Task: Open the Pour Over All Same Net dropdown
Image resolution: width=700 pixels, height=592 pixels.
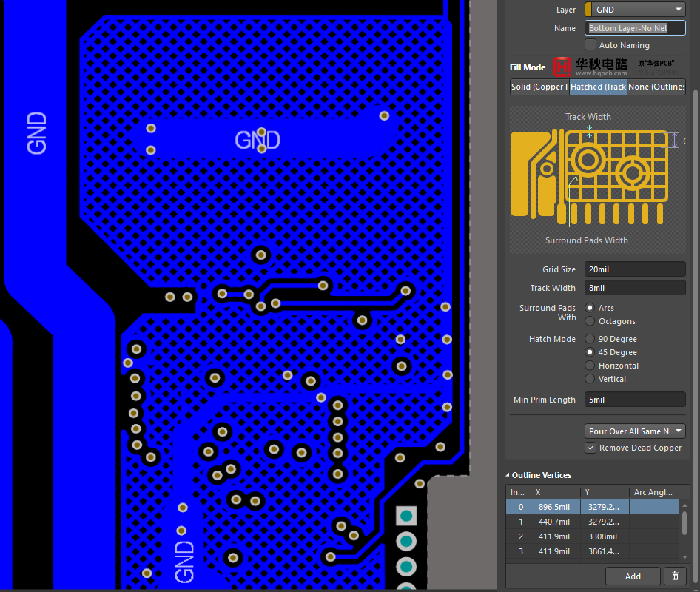Action: 635,431
